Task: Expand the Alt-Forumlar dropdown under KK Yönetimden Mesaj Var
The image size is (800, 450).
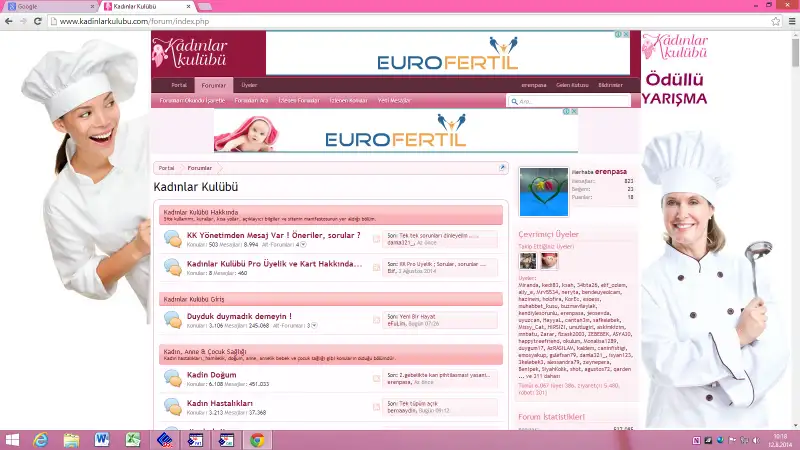Action: coord(303,244)
